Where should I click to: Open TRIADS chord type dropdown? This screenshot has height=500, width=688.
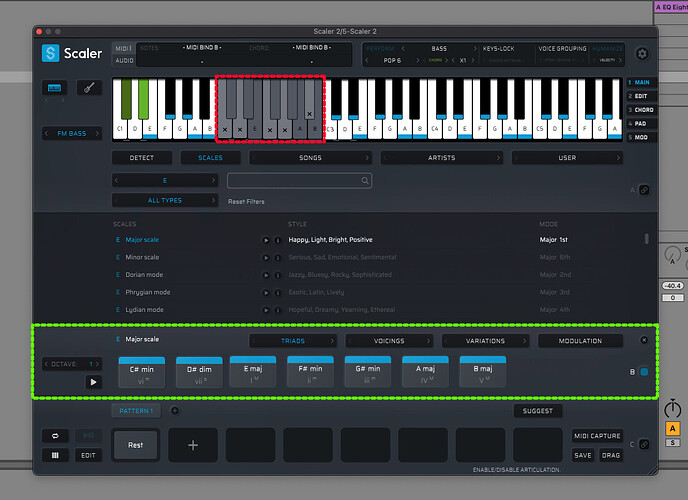point(293,341)
